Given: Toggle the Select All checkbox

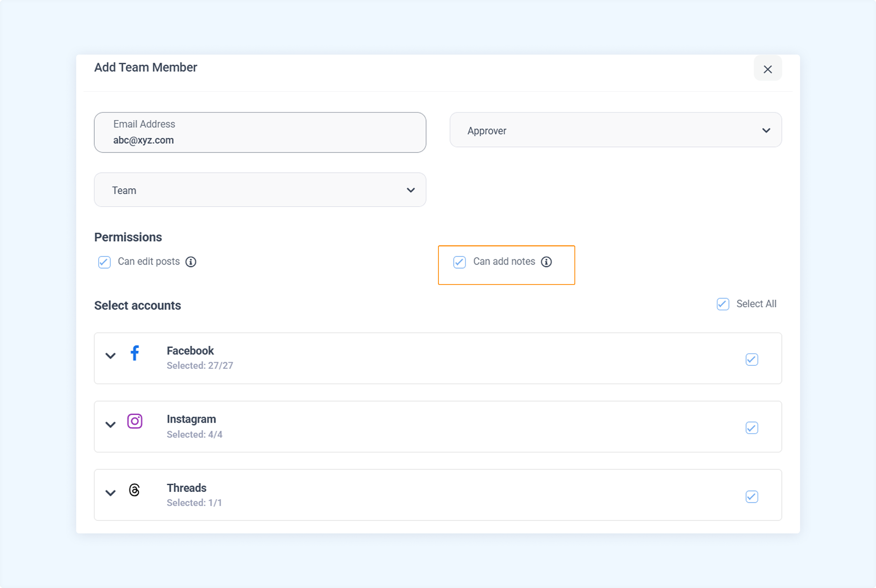Looking at the screenshot, I should pyautogui.click(x=723, y=304).
